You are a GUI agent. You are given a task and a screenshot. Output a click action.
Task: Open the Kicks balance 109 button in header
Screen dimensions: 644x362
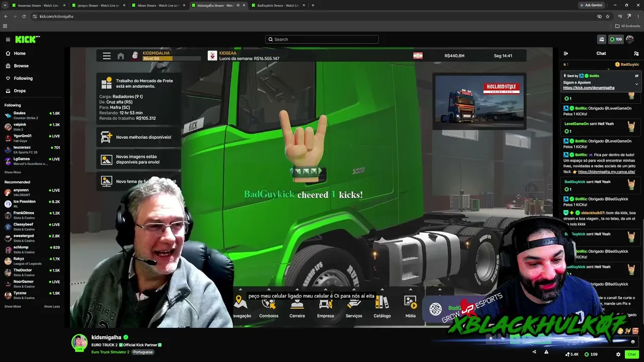[x=616, y=39]
